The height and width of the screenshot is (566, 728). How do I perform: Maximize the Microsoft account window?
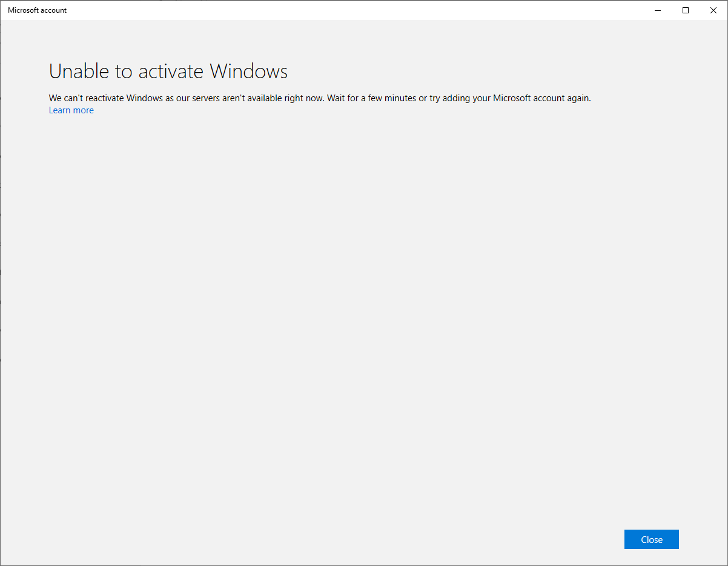pos(686,10)
